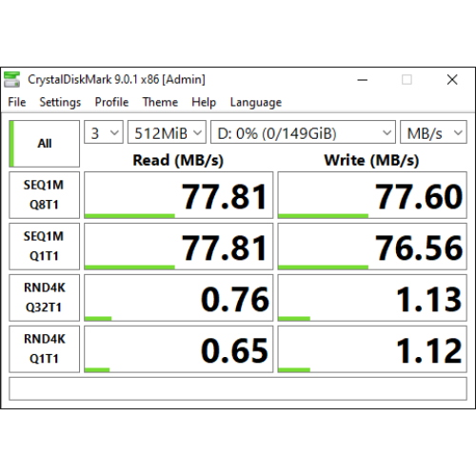Open the 512MiB test size dropdown
This screenshot has width=476, height=476.
click(167, 132)
